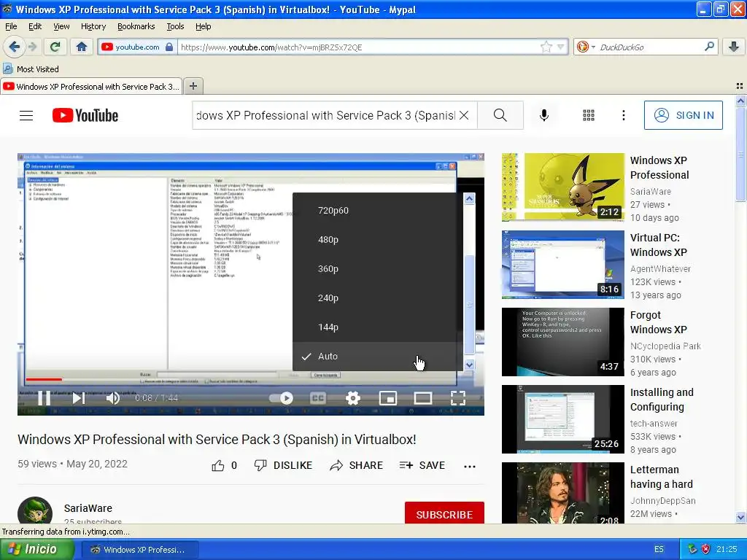
Task: Go back with the browser Back arrow
Action: click(x=14, y=47)
